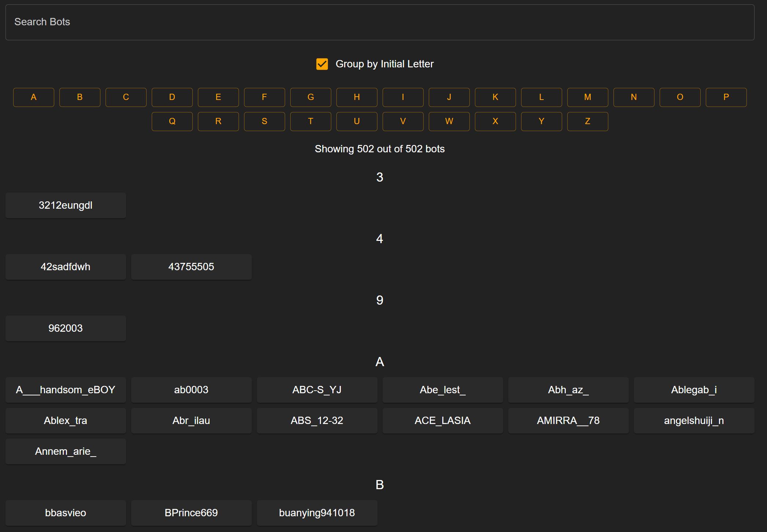Viewport: 767px width, 532px height.
Task: Select the letter M filter button
Action: click(x=587, y=97)
